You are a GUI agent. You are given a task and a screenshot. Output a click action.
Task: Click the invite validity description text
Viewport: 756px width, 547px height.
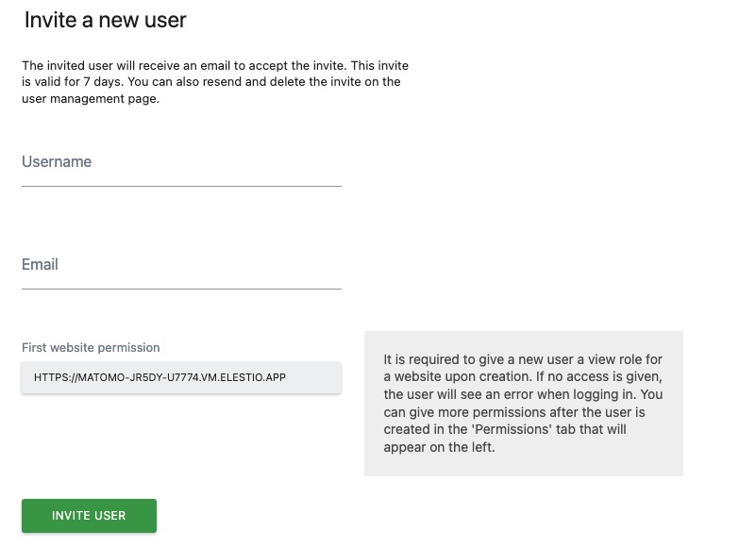click(215, 80)
